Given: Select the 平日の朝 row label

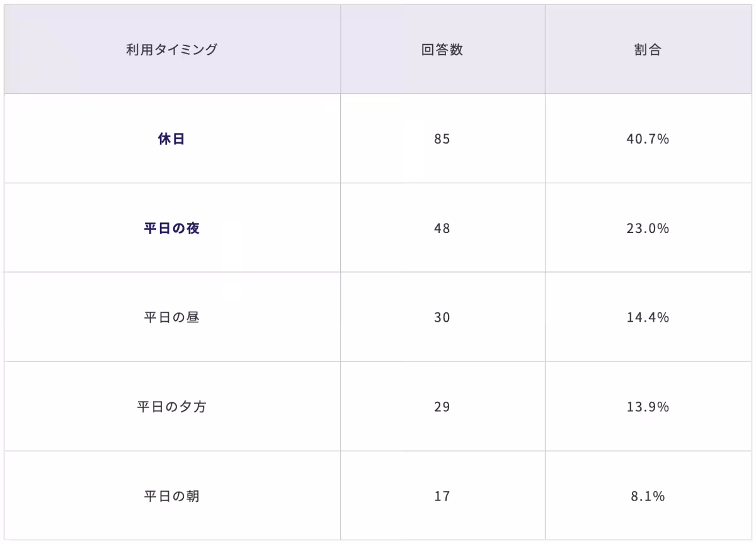Looking at the screenshot, I should tap(172, 496).
